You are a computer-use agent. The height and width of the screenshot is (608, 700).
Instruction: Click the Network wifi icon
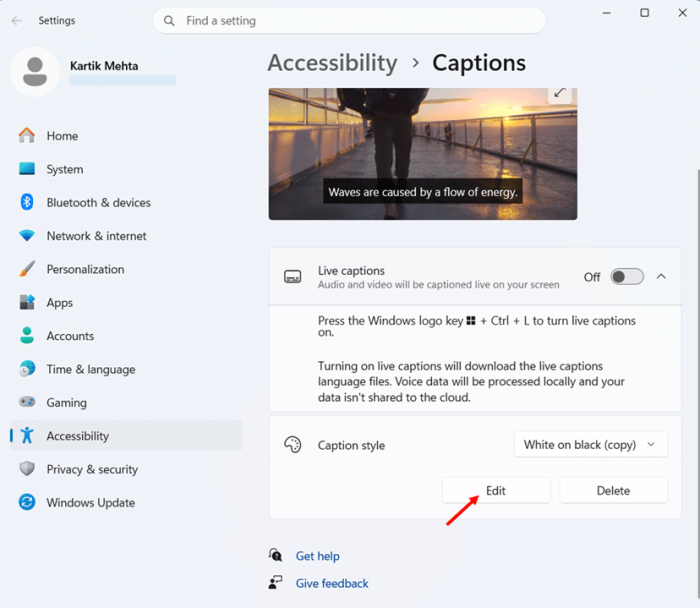27,235
